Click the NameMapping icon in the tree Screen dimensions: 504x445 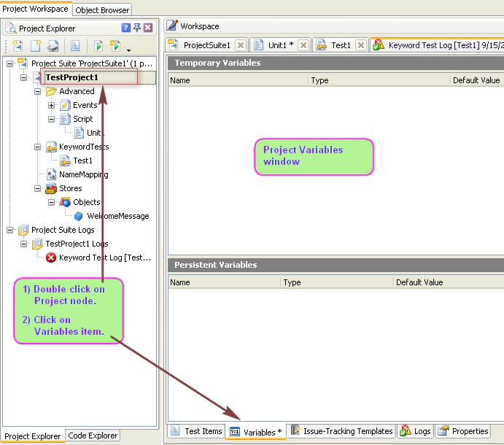point(52,174)
